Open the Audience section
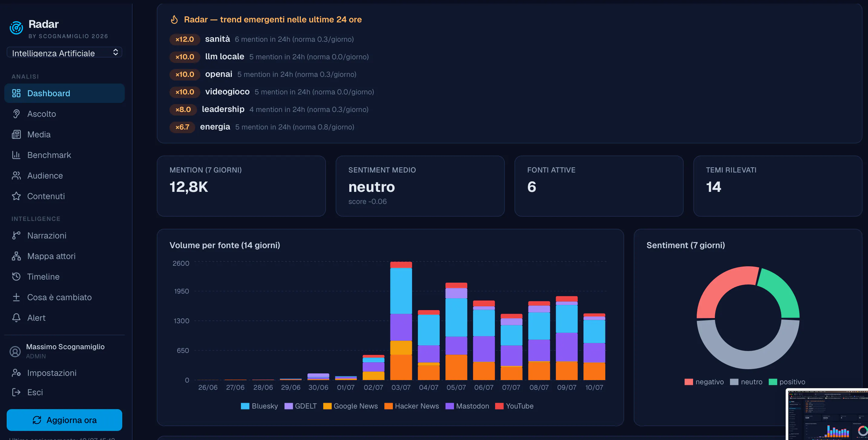Image resolution: width=868 pixels, height=440 pixels. pos(64,176)
